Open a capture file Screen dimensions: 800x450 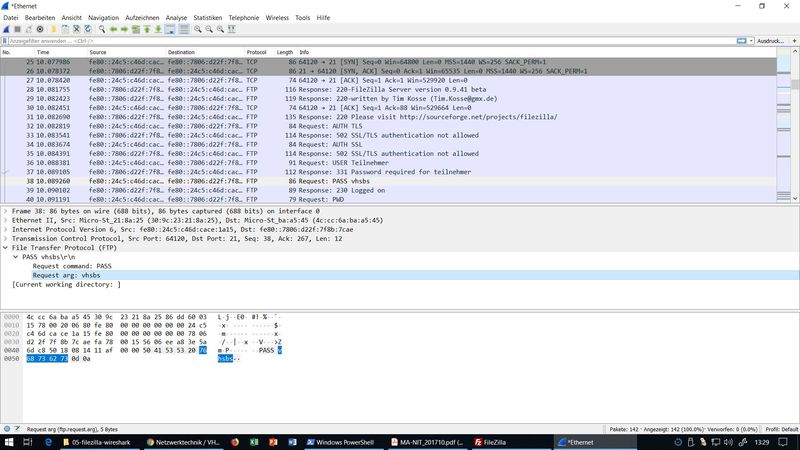click(x=54, y=29)
